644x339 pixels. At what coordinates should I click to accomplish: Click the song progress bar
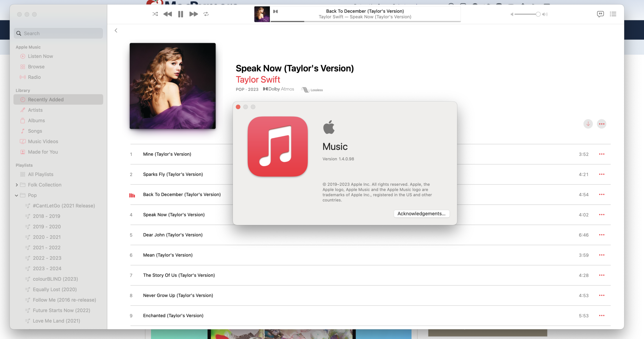365,21
